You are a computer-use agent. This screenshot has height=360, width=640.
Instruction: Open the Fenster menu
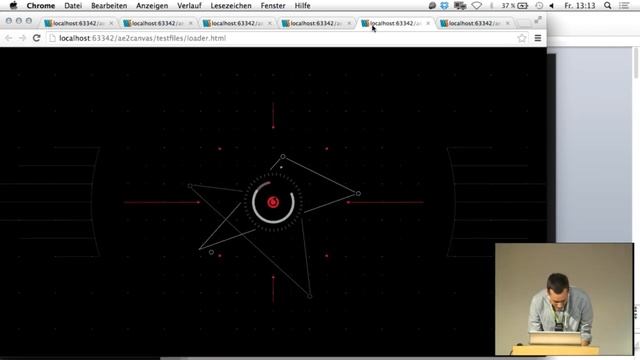(273, 5)
